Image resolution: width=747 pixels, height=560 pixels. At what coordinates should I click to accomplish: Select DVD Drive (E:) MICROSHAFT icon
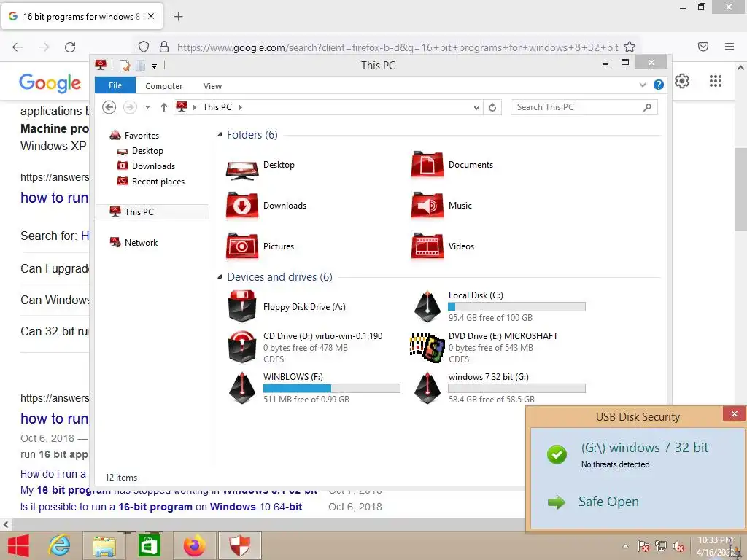coord(427,347)
